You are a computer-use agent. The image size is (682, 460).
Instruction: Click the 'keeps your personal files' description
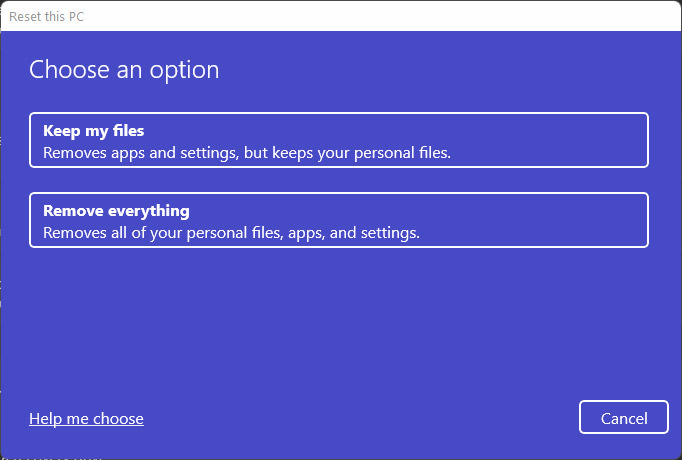tap(247, 153)
